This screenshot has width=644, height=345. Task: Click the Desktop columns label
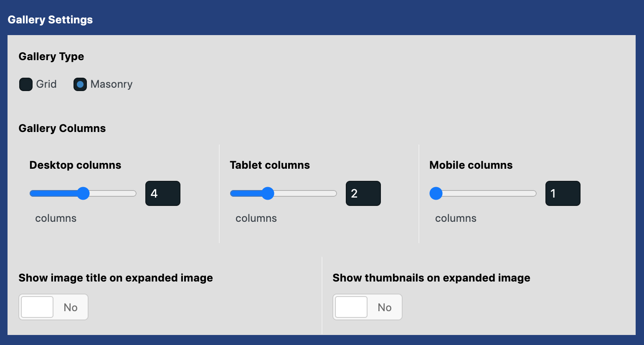tap(75, 165)
